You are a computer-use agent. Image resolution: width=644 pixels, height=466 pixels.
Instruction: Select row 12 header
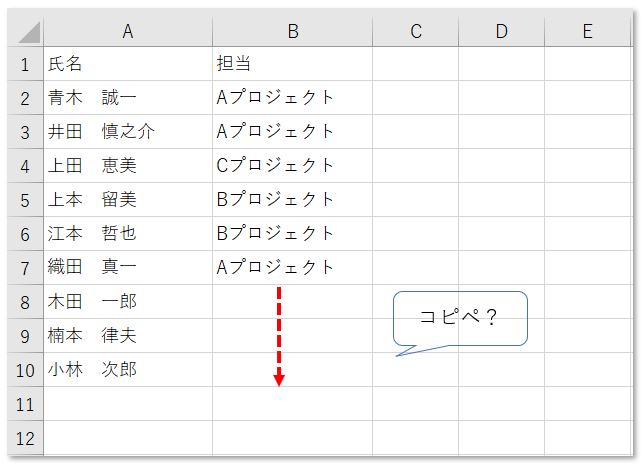click(x=25, y=437)
